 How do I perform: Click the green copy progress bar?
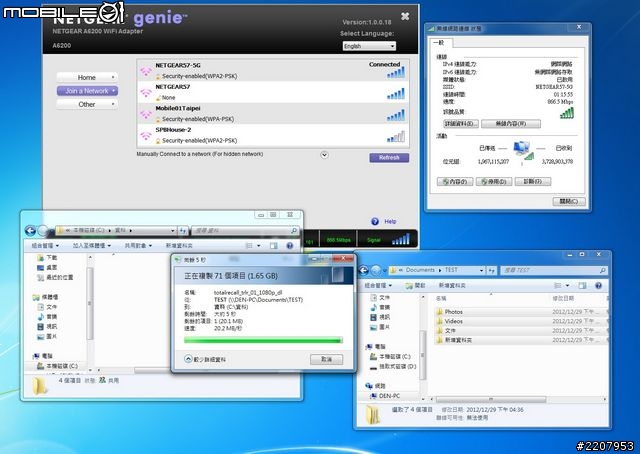pyautogui.click(x=263, y=340)
